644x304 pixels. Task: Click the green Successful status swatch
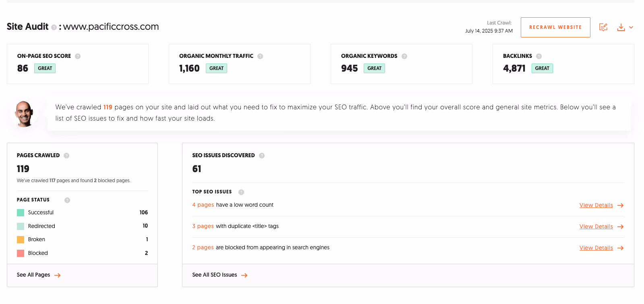[21, 213]
